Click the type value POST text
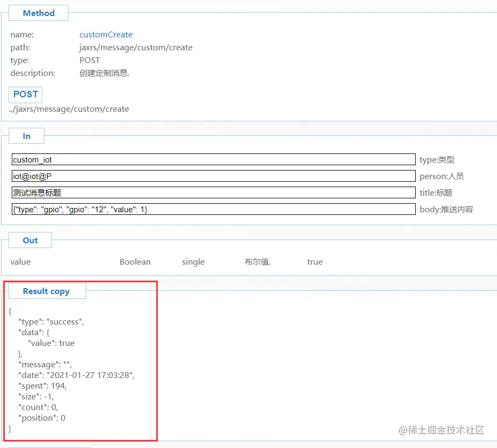This screenshot has width=497, height=448. pos(90,60)
